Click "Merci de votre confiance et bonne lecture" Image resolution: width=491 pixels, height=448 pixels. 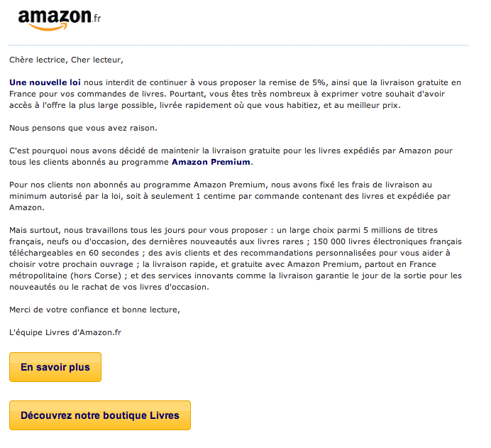click(94, 310)
